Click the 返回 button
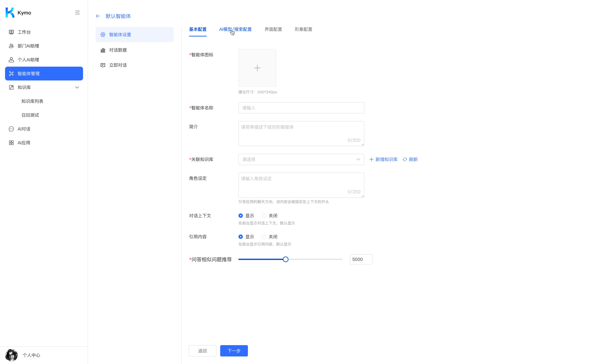The width and height of the screenshot is (604, 364). tap(202, 351)
